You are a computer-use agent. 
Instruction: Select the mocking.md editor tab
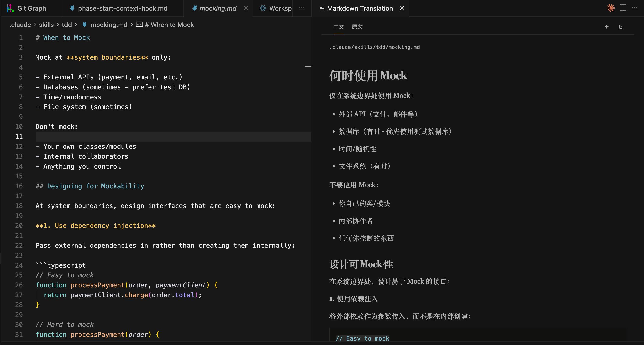[x=218, y=8]
